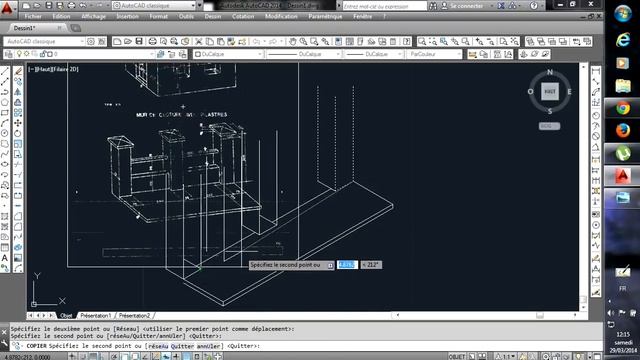
Task: Click the Quitter command option
Action: pyautogui.click(x=182, y=346)
